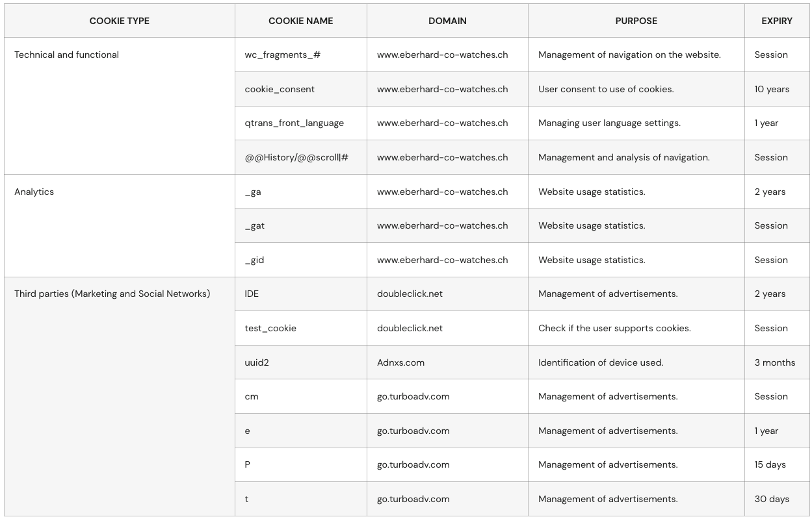
Task: Select 'User consent to use of cookies' text
Action: pos(606,90)
